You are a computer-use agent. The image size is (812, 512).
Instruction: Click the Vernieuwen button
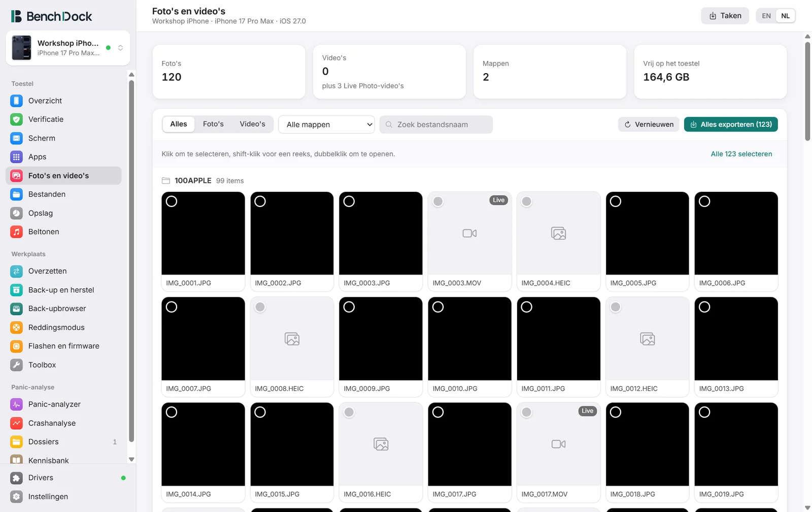[649, 124]
